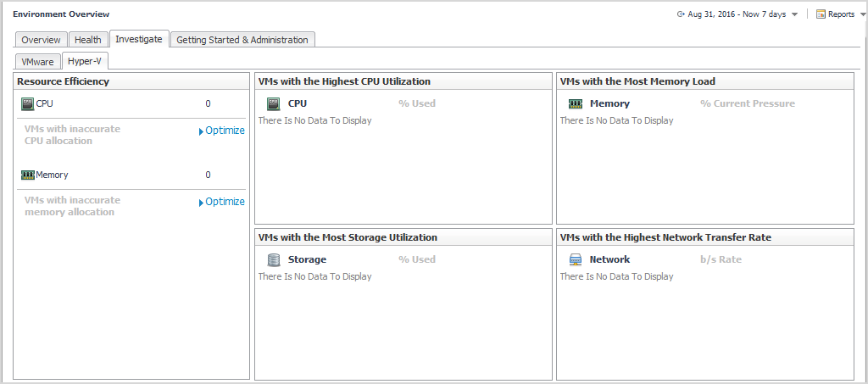The height and width of the screenshot is (384, 868).
Task: Expand the Reports dropdown menu
Action: click(860, 14)
